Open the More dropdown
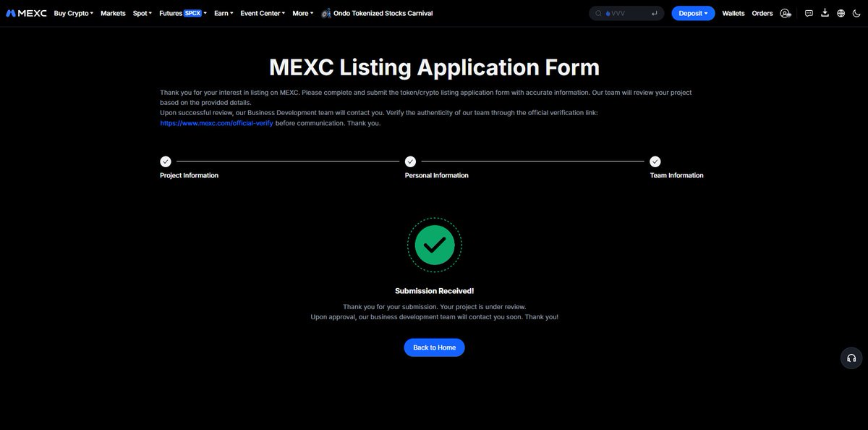 (303, 13)
